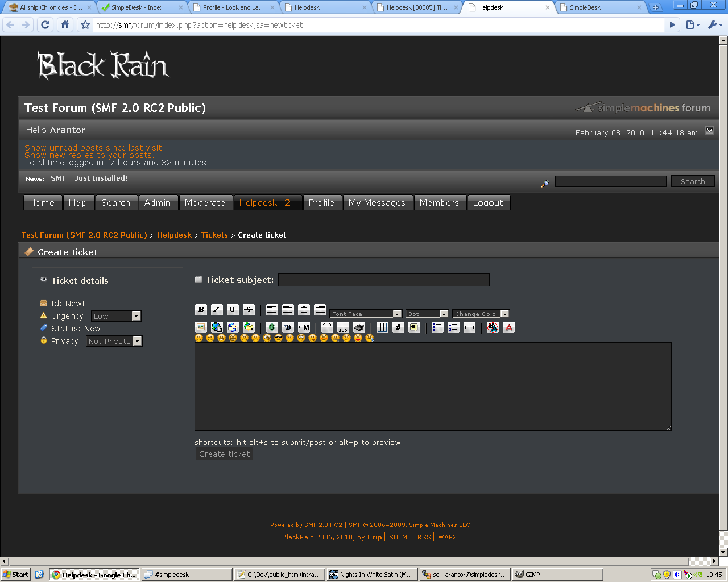Left align text button
Image resolution: width=728 pixels, height=582 pixels.
click(x=288, y=310)
